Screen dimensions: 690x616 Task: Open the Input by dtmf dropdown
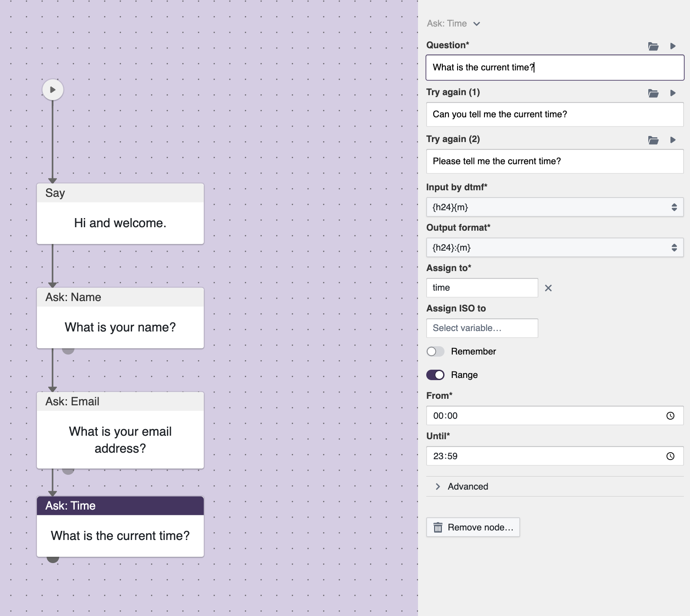pos(554,207)
